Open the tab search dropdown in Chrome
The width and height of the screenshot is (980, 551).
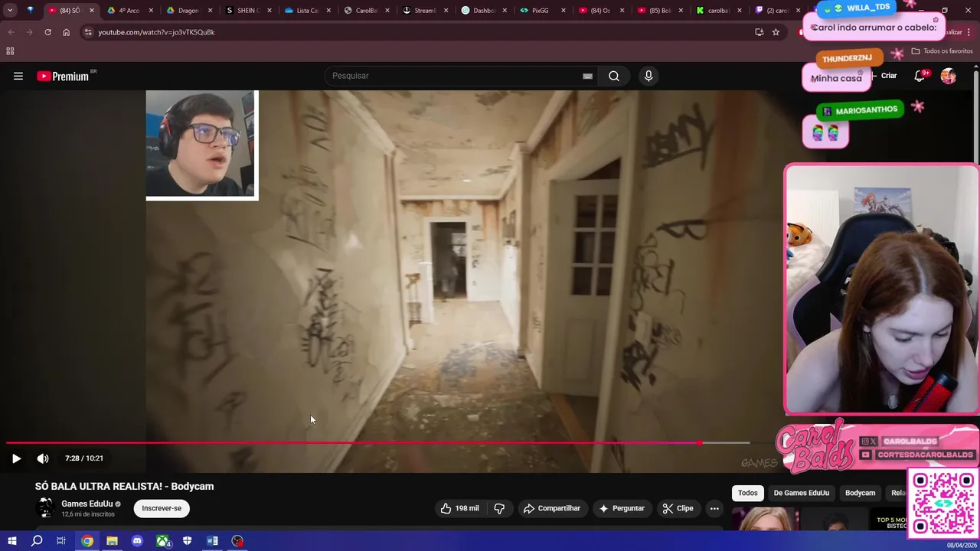10,11
